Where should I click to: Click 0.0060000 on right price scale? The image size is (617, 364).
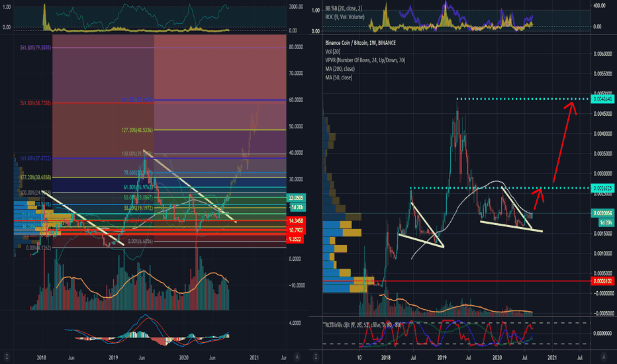603,54
